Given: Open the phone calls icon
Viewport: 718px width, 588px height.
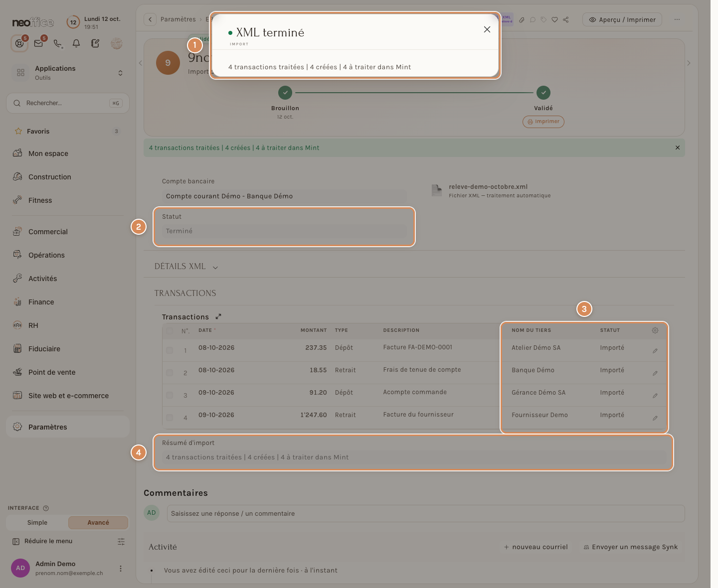Looking at the screenshot, I should pos(58,44).
